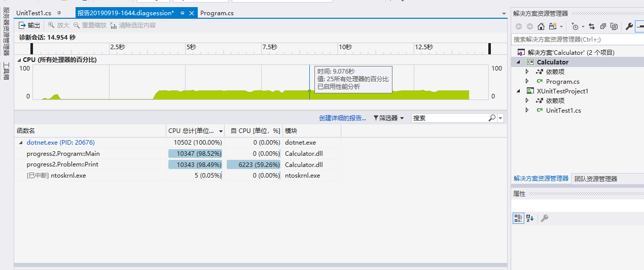Click sync with active document icon
Viewport: 644px width, 270px height.
click(x=592, y=26)
